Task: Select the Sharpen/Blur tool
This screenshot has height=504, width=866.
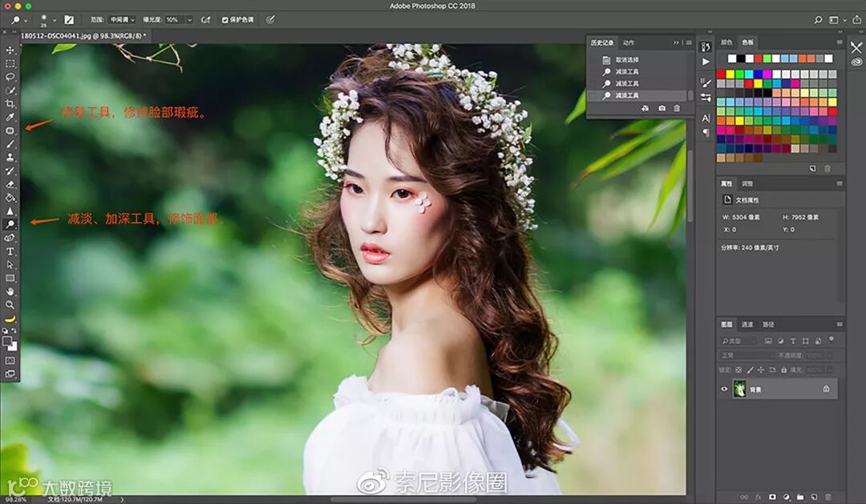Action: pyautogui.click(x=10, y=211)
